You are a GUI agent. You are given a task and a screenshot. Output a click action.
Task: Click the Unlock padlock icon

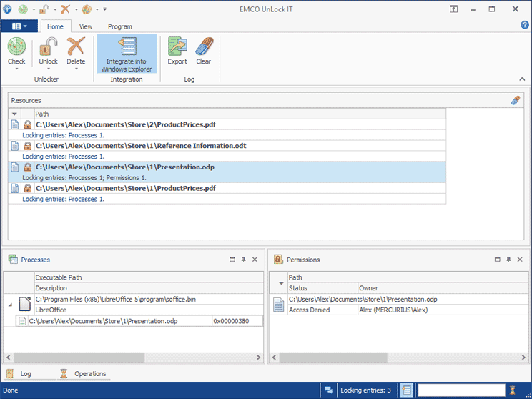click(49, 47)
